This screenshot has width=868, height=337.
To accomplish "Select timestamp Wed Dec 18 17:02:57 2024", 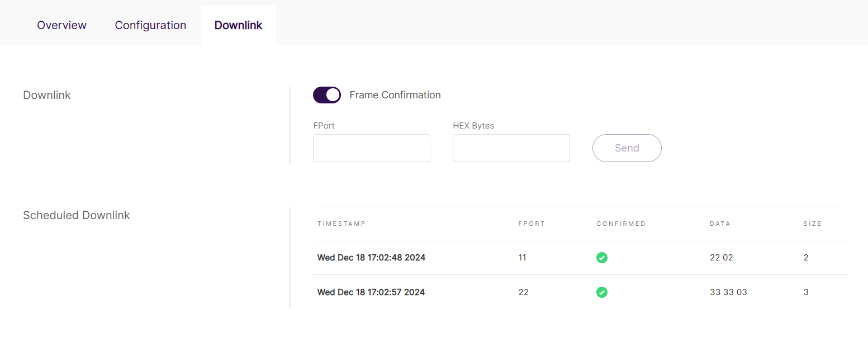I will 371,292.
